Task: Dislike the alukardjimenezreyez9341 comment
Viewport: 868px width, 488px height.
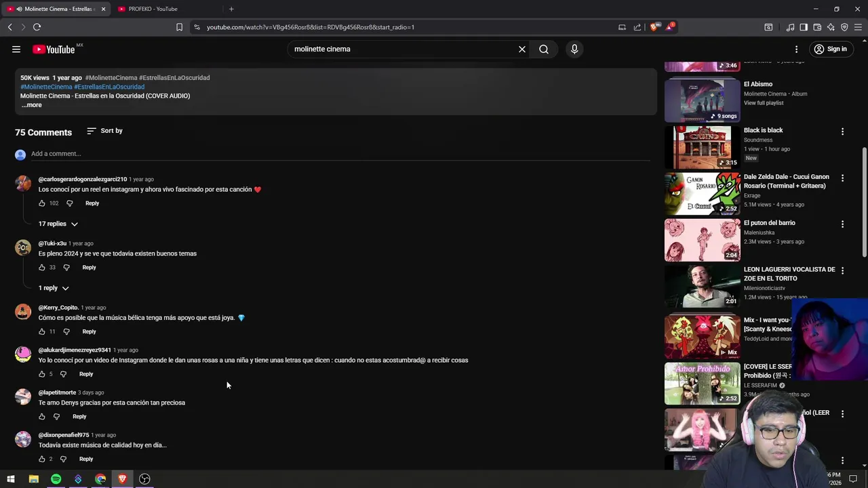Action: point(63,374)
